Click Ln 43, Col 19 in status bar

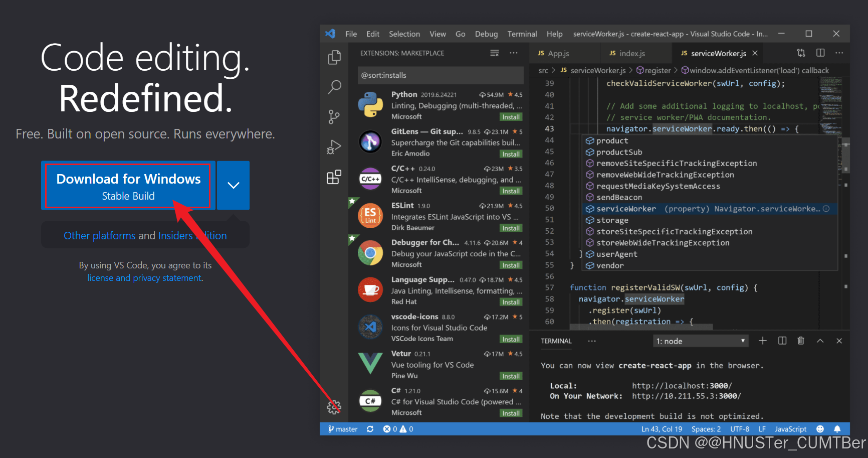click(662, 429)
